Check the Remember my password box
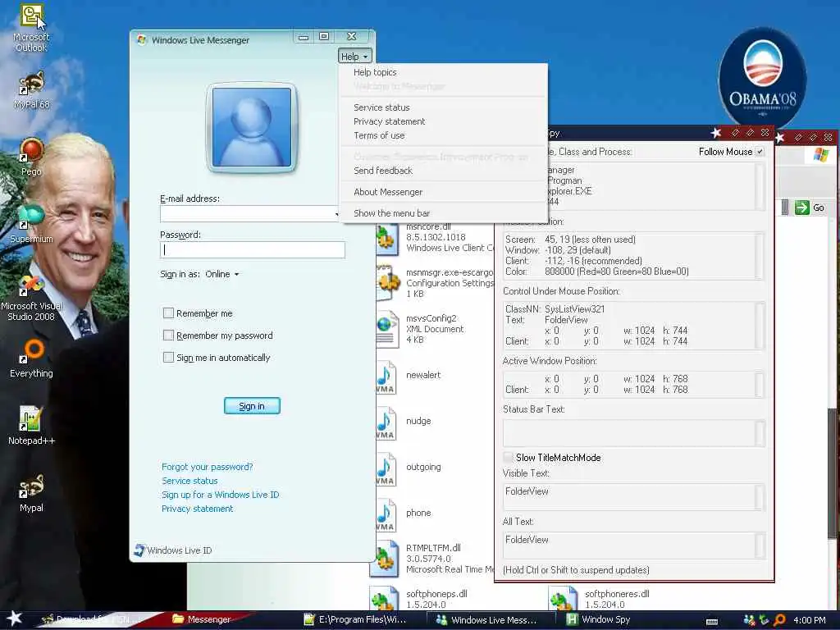840x630 pixels. pos(168,335)
